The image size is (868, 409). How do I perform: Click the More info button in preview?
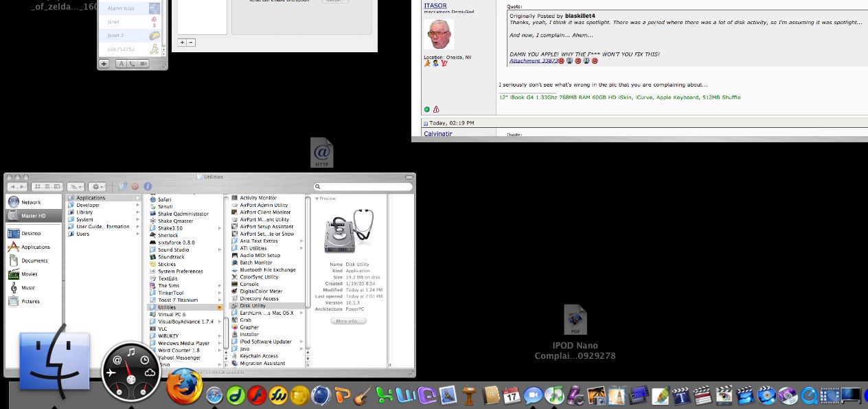point(348,321)
